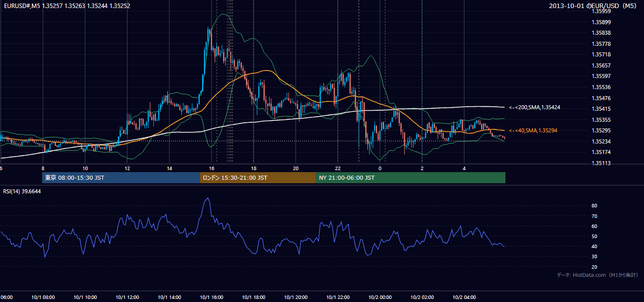Click the orange 40 SMA label 1.35294
Screen dimensions: 644x302
pos(533,130)
